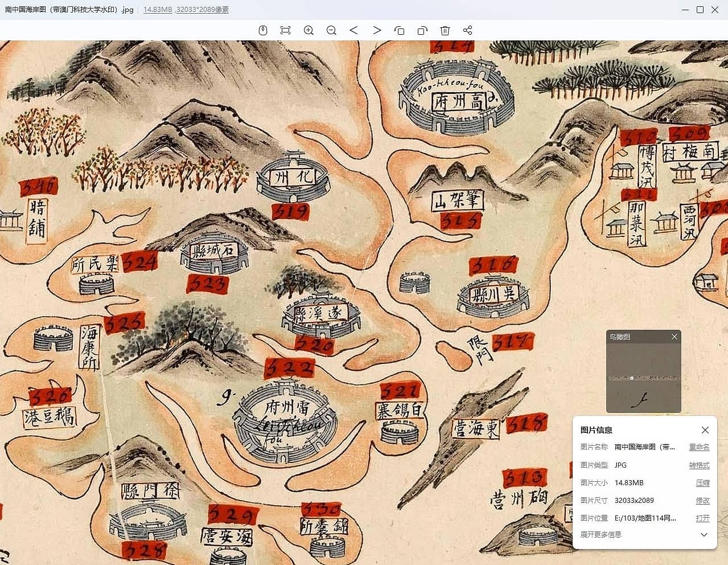Click the 鸟瞰图 panel title
Image resolution: width=728 pixels, height=565 pixels.
click(620, 337)
